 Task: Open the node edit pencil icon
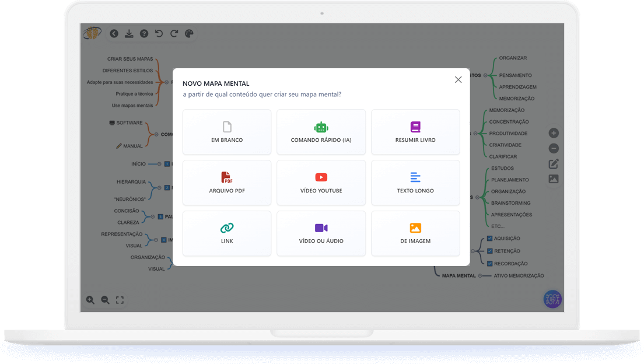click(553, 163)
